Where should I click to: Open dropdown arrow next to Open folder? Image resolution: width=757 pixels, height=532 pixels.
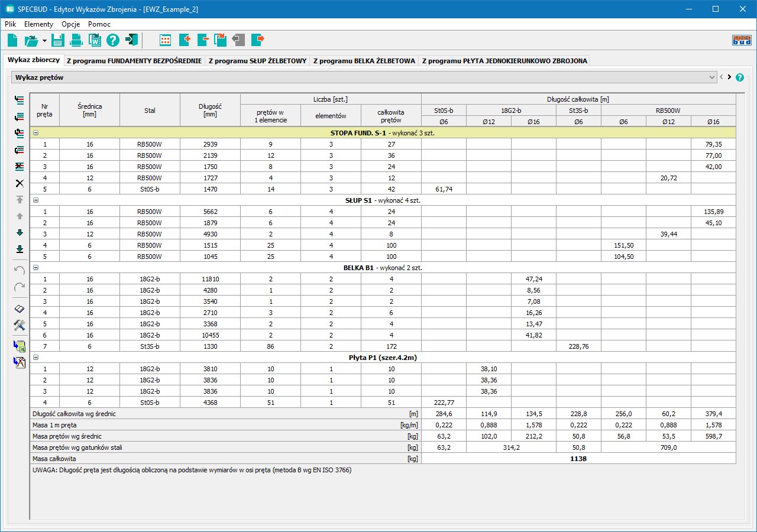44,41
